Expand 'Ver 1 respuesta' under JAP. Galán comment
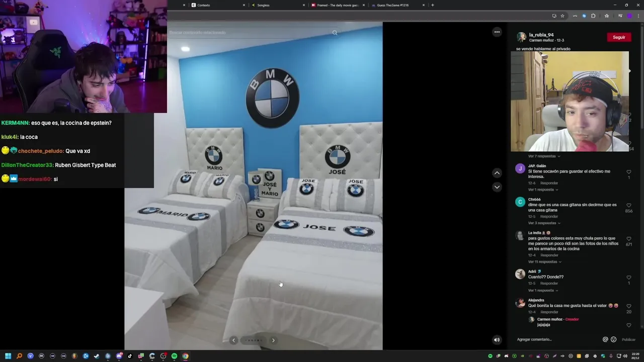The image size is (644, 362). click(x=543, y=190)
